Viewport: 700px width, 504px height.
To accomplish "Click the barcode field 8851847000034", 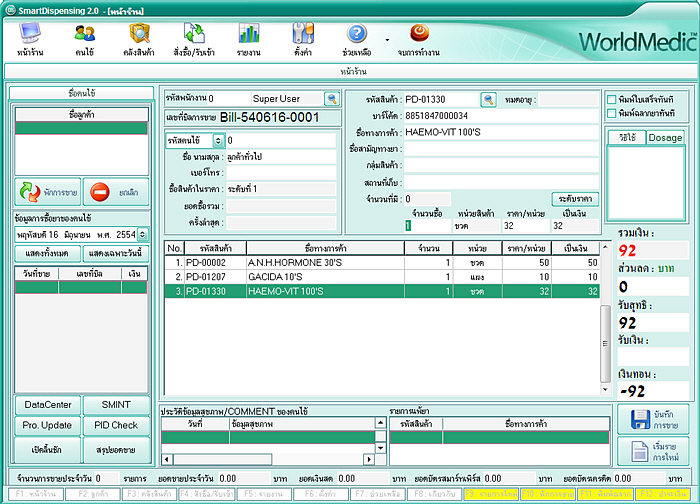I will [501, 116].
